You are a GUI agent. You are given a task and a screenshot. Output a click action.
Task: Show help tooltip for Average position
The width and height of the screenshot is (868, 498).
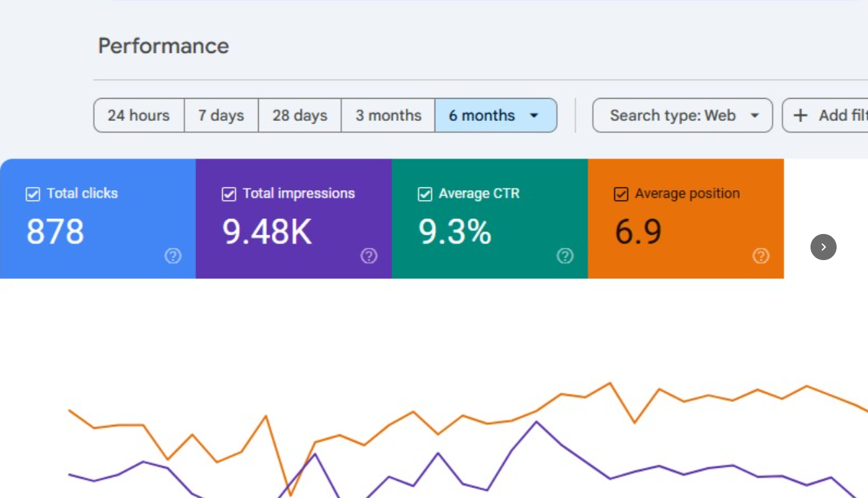(761, 256)
